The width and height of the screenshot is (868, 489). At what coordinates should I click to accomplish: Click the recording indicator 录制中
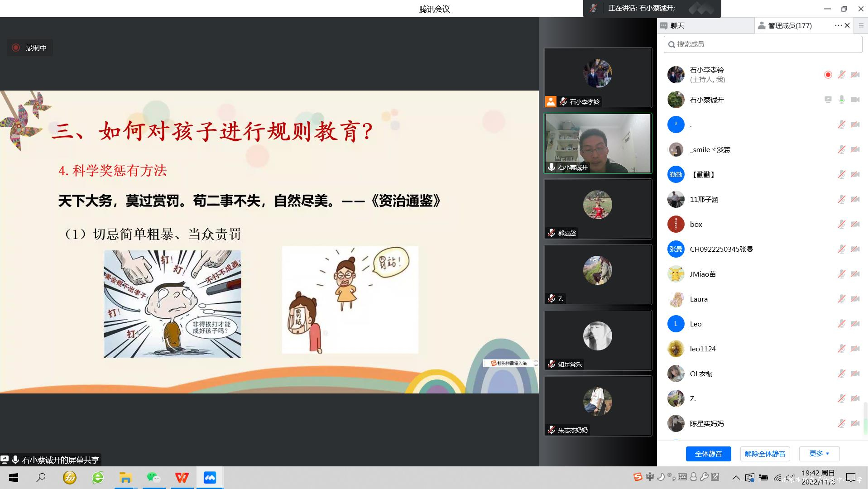pos(30,48)
